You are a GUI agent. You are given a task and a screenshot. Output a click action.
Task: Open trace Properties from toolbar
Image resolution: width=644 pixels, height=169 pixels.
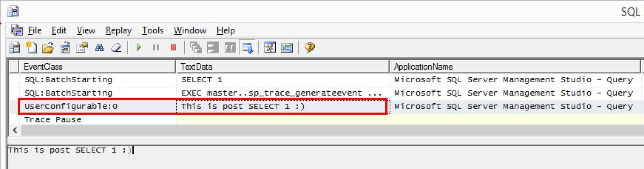pyautogui.click(x=82, y=48)
